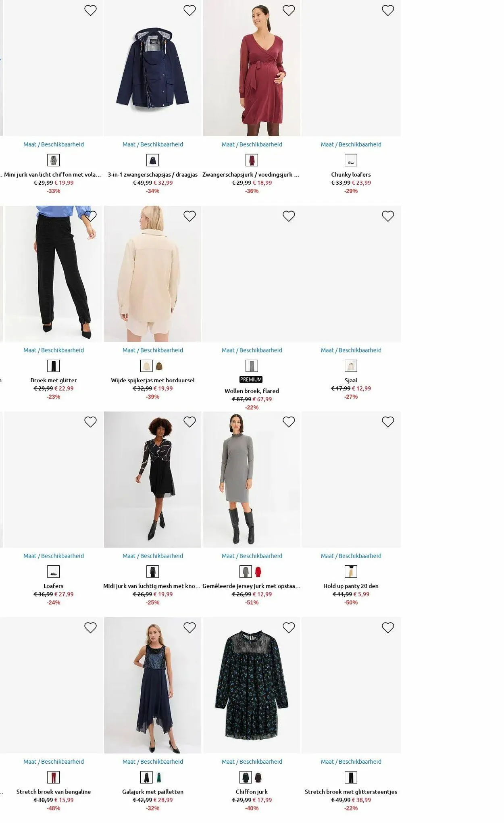This screenshot has width=504, height=823.
Task: Toggle favorite heart on Stretch broek met glittersteentjes
Action: pos(388,627)
